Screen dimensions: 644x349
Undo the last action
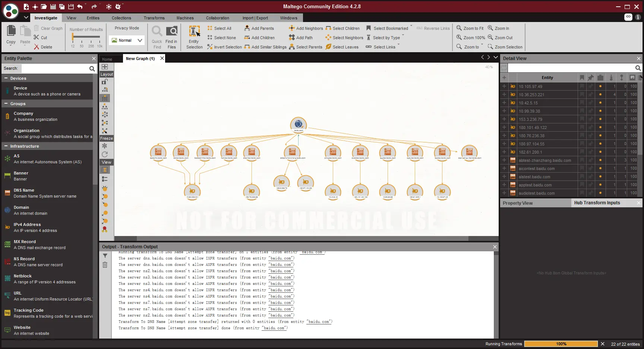point(80,7)
